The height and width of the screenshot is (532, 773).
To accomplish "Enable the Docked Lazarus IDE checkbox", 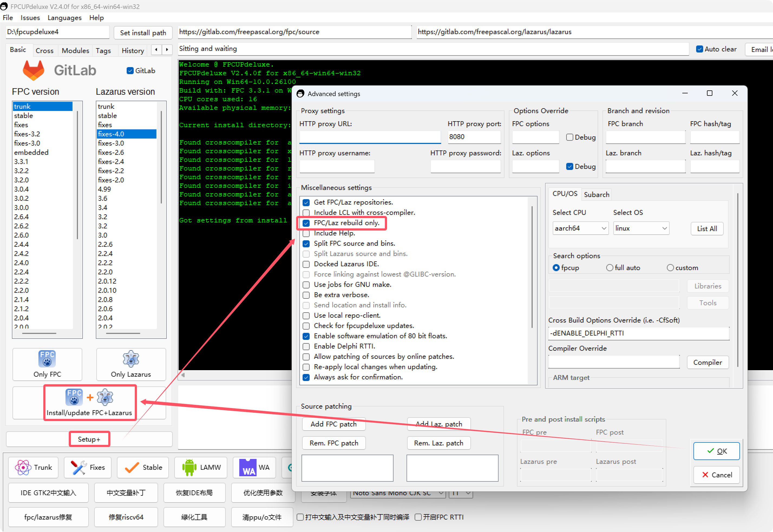I will [x=306, y=264].
